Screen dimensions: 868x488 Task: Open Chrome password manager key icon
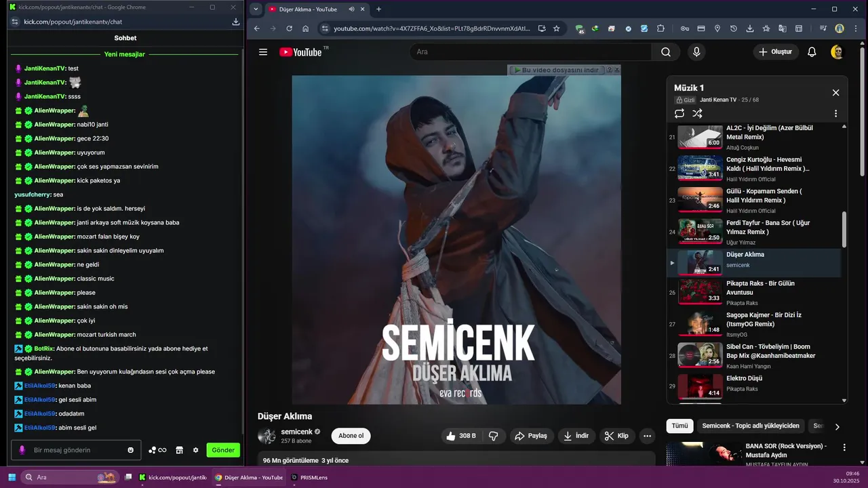pos(685,28)
